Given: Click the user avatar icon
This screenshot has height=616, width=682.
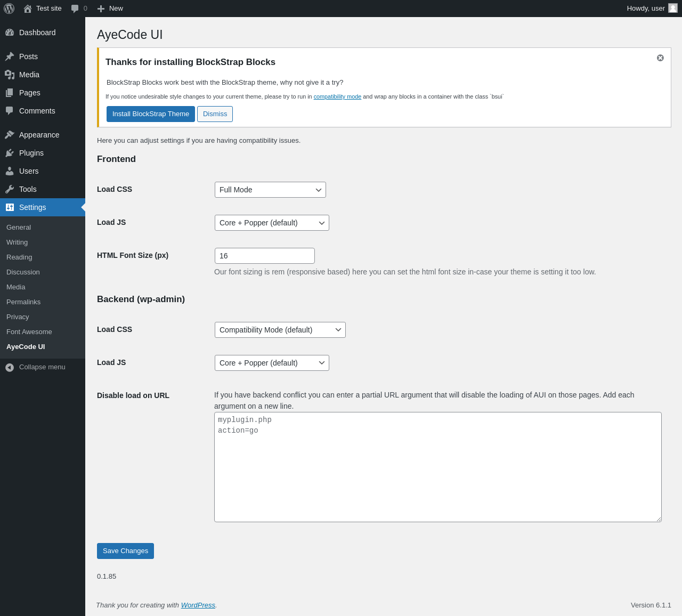Looking at the screenshot, I should pyautogui.click(x=673, y=8).
